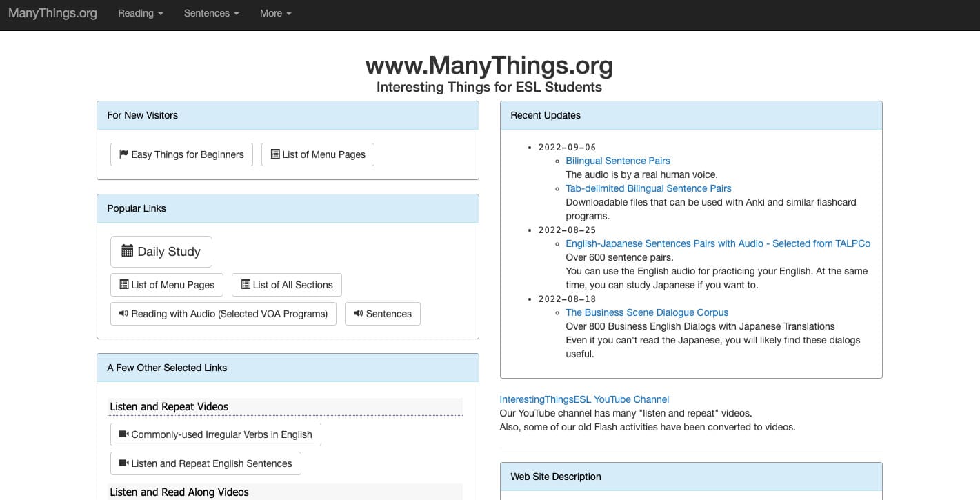Click the calendar icon on Daily Study

click(128, 251)
